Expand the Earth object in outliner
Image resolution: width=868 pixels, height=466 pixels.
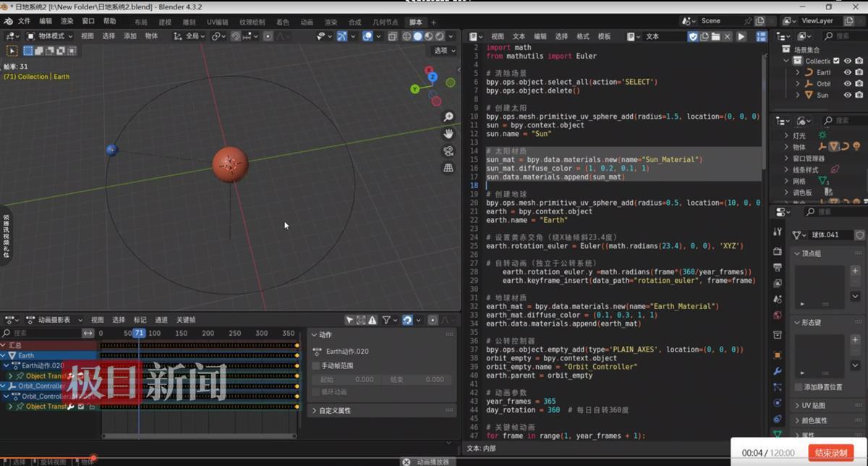click(x=798, y=72)
